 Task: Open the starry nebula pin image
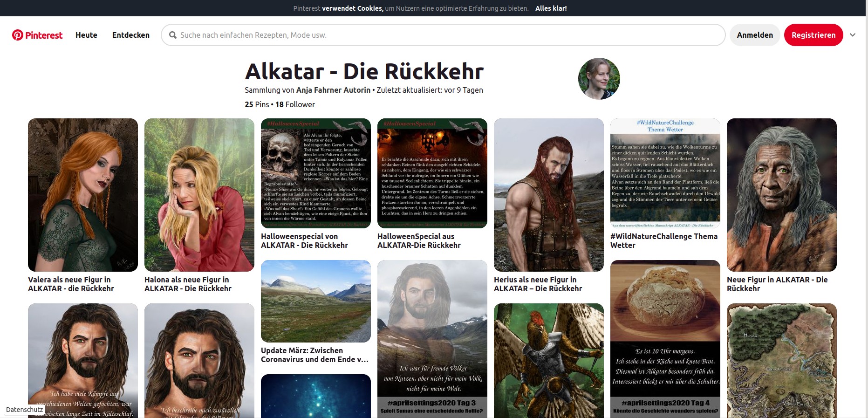pos(316,396)
